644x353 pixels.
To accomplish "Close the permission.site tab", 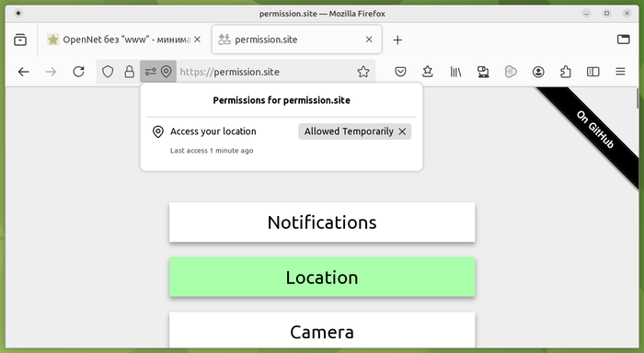I will (369, 40).
